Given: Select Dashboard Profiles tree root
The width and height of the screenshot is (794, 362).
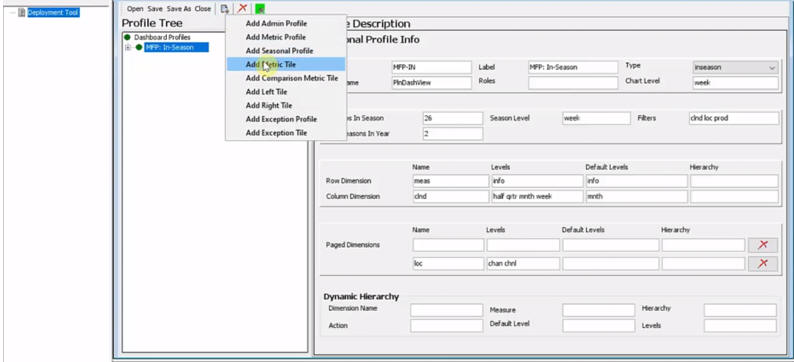Looking at the screenshot, I should coord(162,37).
